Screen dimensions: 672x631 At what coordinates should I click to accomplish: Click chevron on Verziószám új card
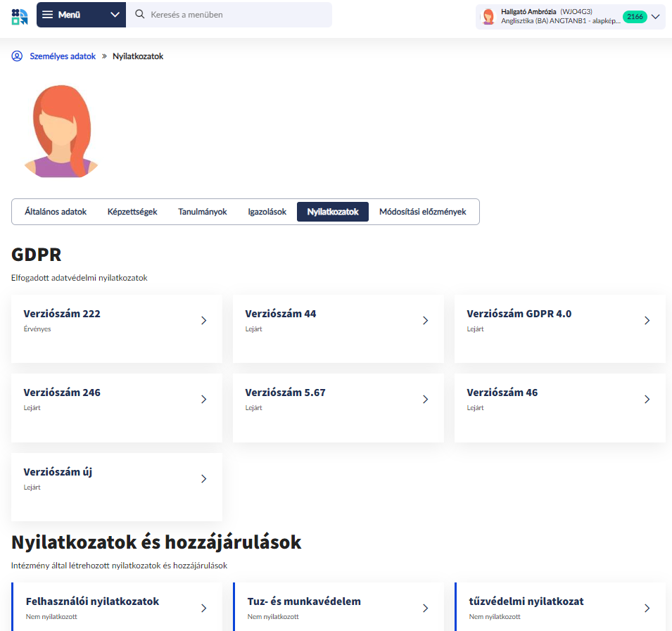(x=204, y=478)
